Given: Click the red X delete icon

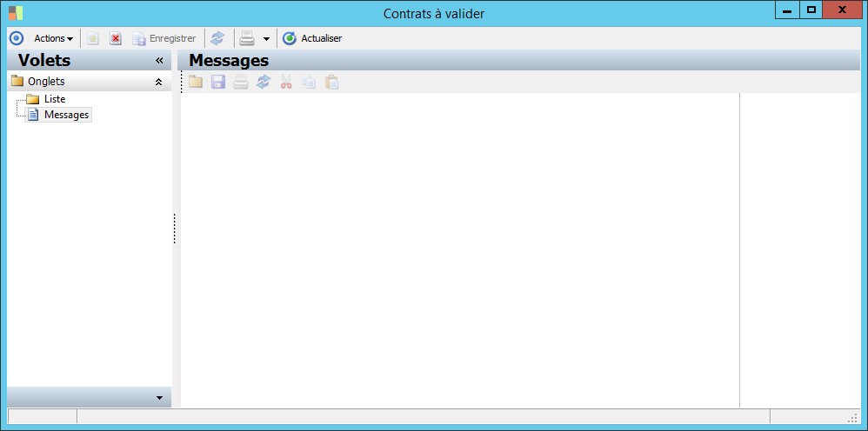Looking at the screenshot, I should pyautogui.click(x=115, y=38).
